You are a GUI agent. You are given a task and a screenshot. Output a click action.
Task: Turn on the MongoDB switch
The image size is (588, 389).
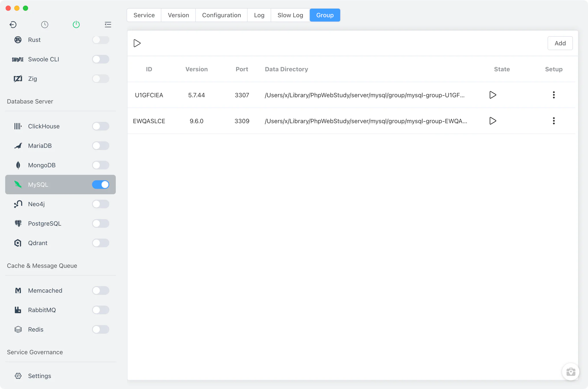coord(100,165)
